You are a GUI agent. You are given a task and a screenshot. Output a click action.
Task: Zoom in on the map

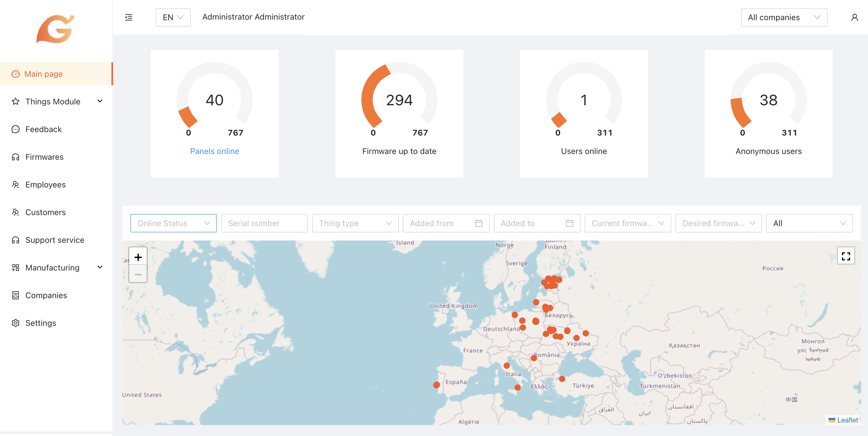tap(138, 257)
